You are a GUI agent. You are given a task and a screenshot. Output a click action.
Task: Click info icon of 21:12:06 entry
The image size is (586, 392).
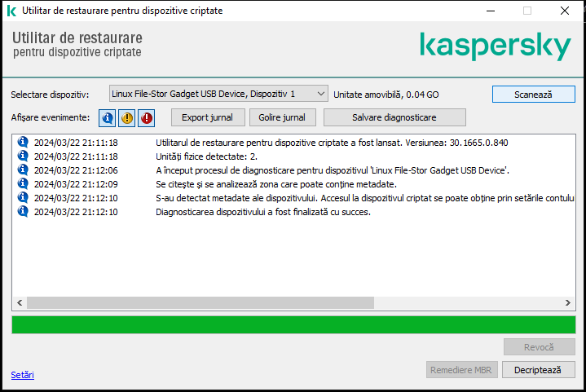pyautogui.click(x=23, y=170)
